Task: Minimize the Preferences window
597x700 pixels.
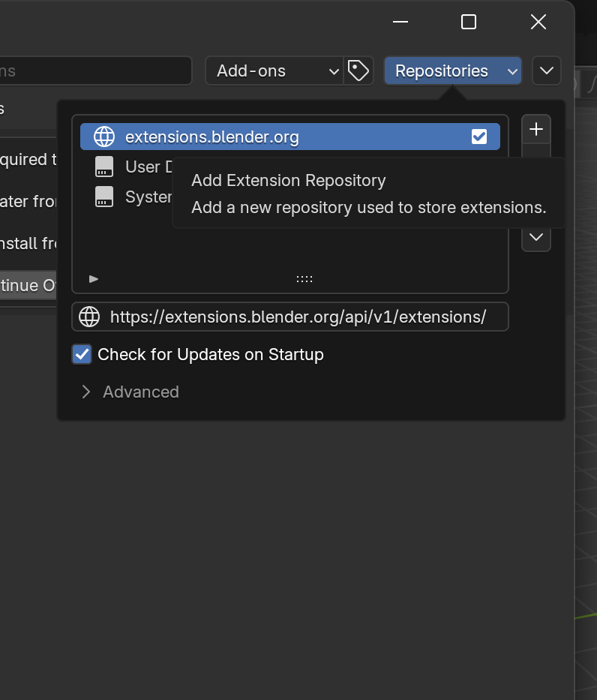Action: pos(400,22)
